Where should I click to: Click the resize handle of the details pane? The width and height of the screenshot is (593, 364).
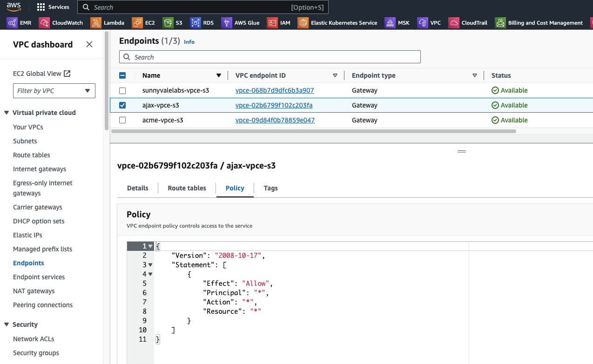462,151
